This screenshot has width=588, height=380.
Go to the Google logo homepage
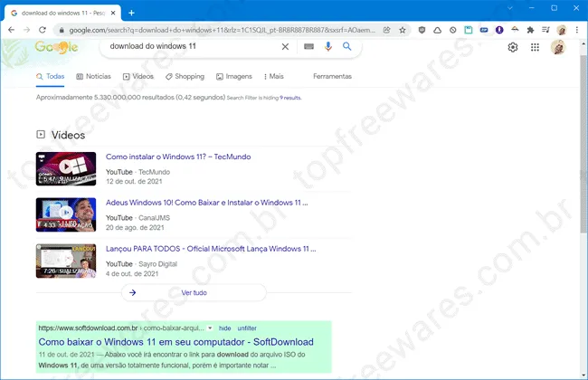point(56,47)
